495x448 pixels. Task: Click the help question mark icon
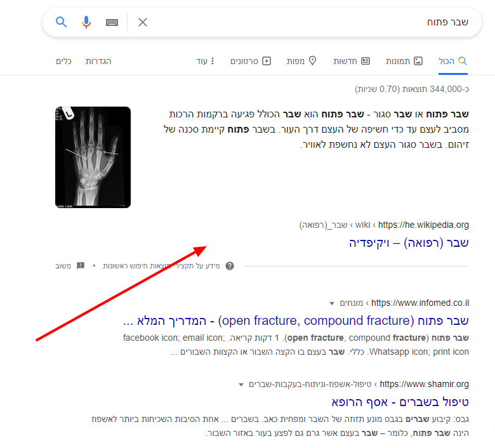coord(230,266)
